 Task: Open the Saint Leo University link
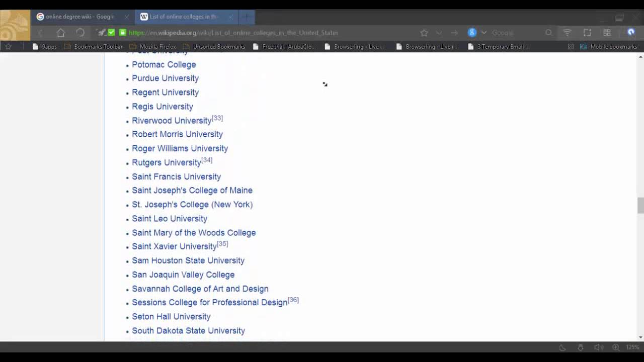click(x=170, y=219)
